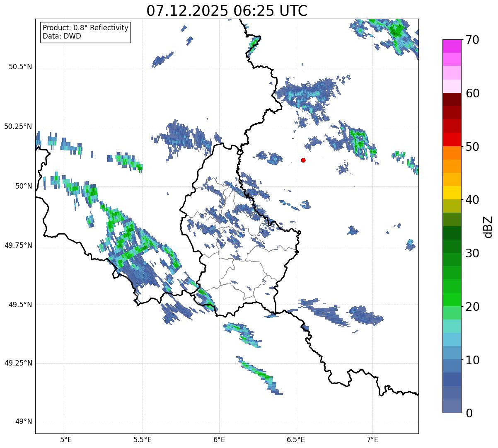Screen dimensions: 498x448
Task: Click the red location marker dot
Action: [303, 160]
